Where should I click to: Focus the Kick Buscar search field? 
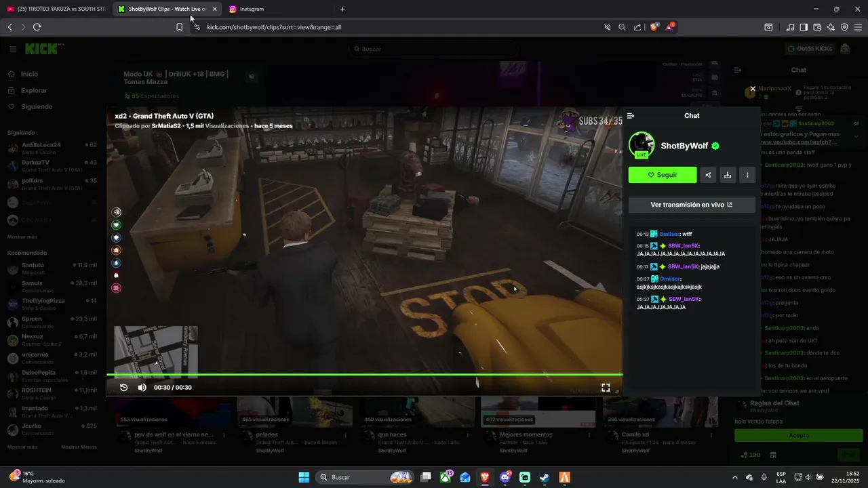[x=434, y=49]
